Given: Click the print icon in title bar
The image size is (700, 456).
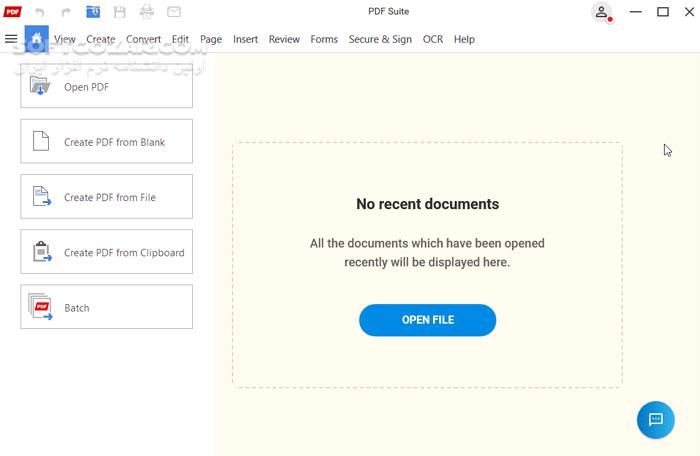Looking at the screenshot, I should (x=146, y=12).
